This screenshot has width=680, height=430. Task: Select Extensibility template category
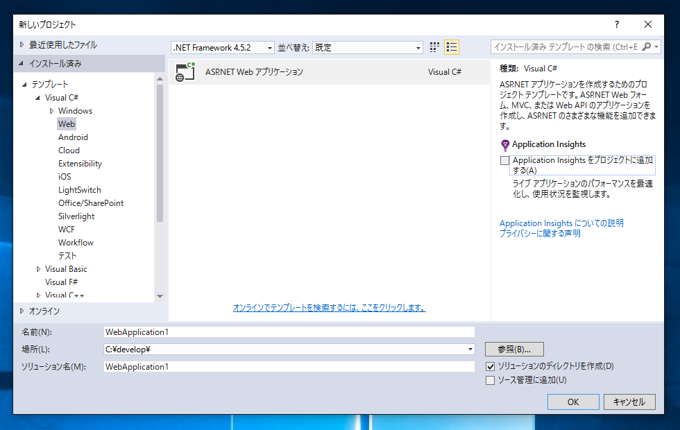(x=80, y=164)
